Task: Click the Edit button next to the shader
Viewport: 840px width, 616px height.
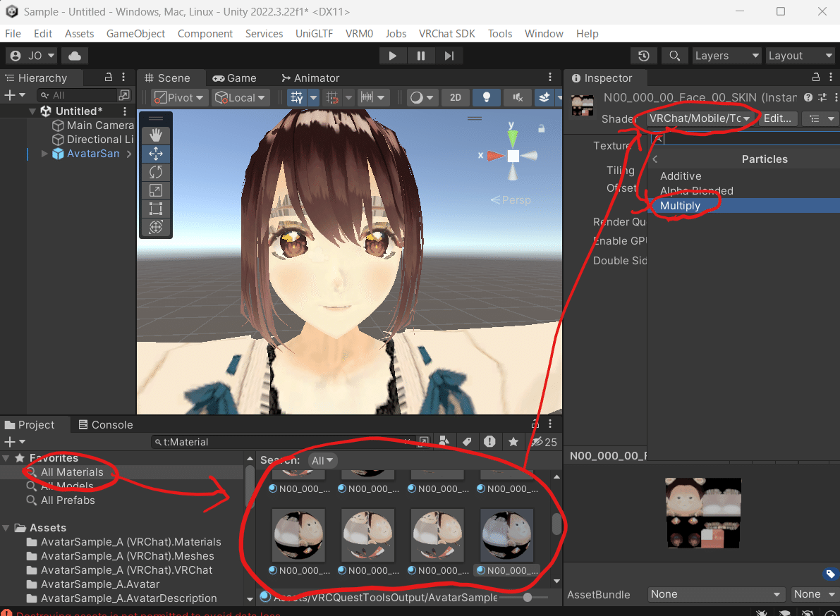Action: pyautogui.click(x=777, y=118)
